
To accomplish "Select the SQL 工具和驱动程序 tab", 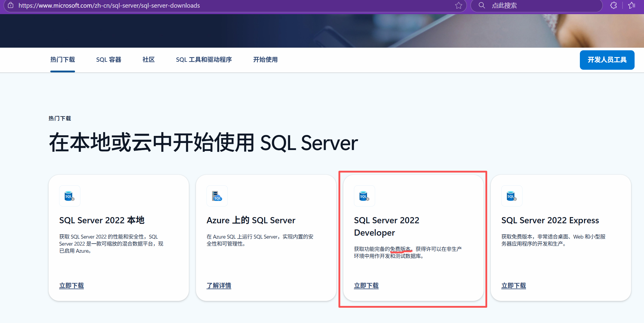I will (204, 60).
